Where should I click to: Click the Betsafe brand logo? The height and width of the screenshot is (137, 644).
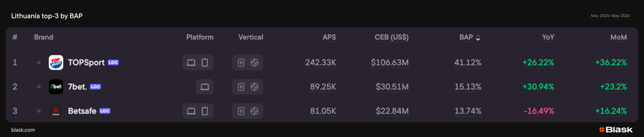click(56, 111)
